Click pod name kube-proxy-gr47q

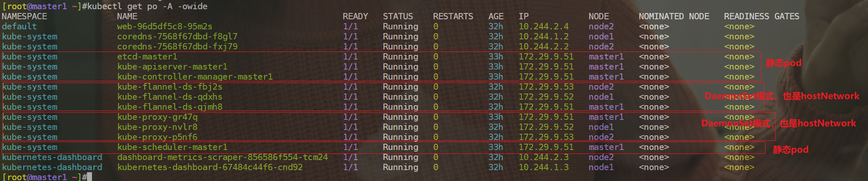tap(157, 117)
